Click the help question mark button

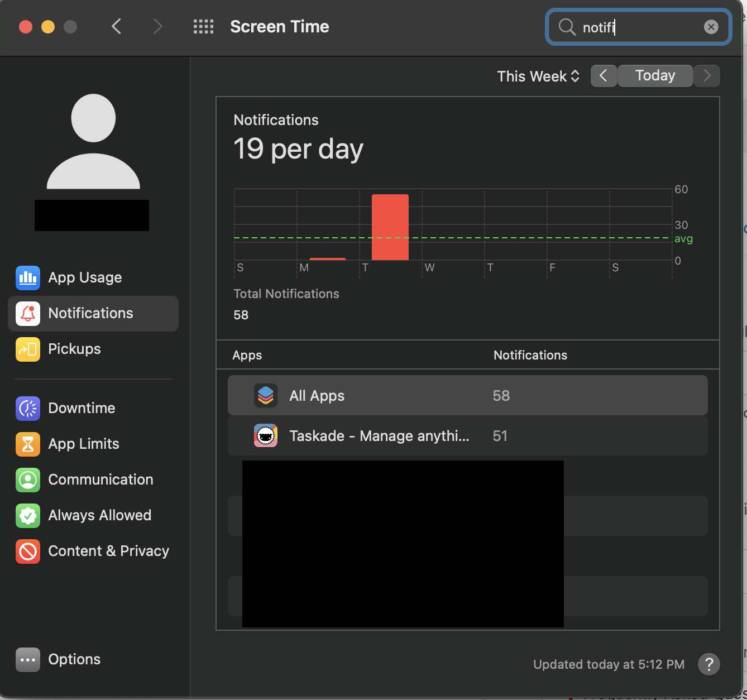(x=708, y=664)
